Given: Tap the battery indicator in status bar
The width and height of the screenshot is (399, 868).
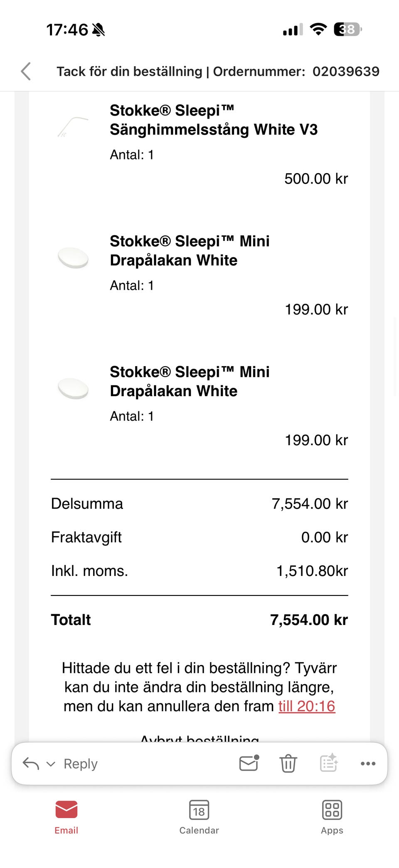Looking at the screenshot, I should pos(347,30).
